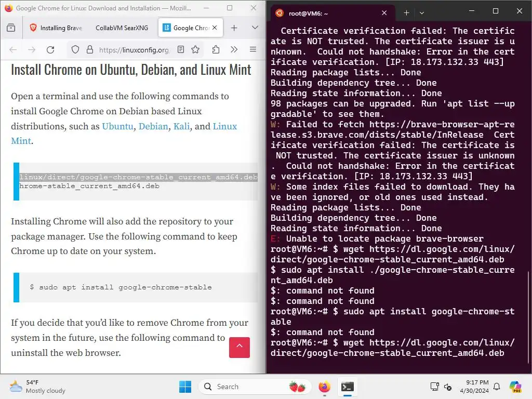This screenshot has width=532, height=399.
Task: Click the sudo apt install google-chrome-stable code
Action: (x=121, y=287)
